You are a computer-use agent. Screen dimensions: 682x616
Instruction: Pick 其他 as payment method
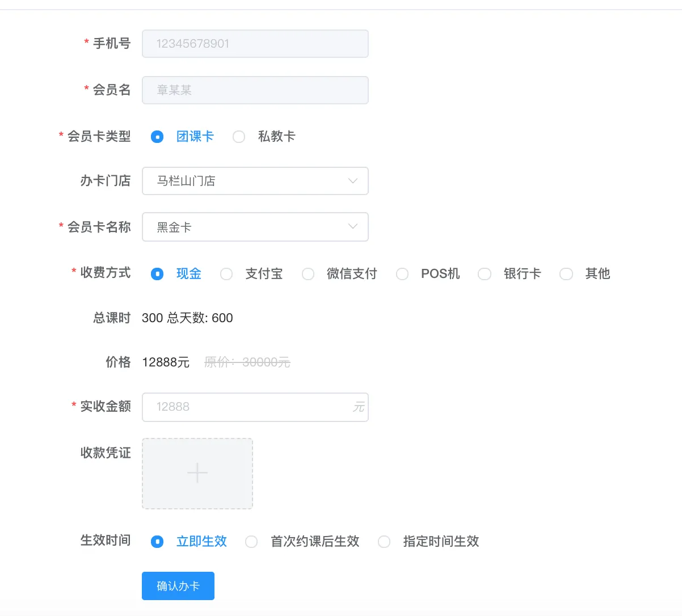[x=566, y=274]
